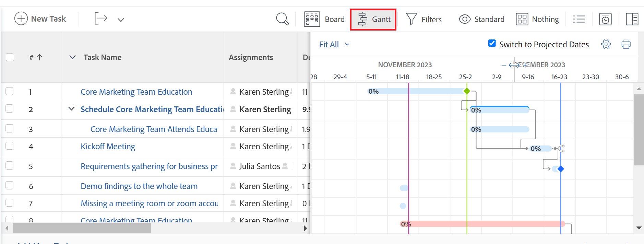
Task: Check the select-all tasks checkbox
Action: (x=10, y=57)
